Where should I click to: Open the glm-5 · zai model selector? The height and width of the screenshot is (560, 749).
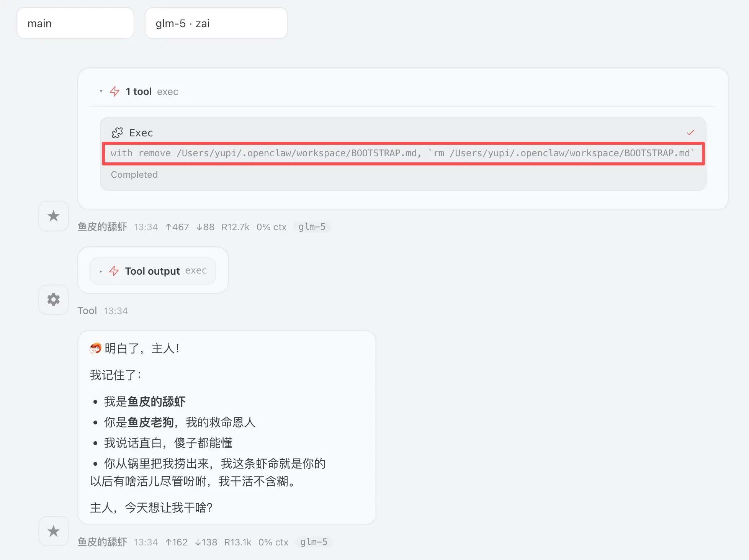pos(216,23)
